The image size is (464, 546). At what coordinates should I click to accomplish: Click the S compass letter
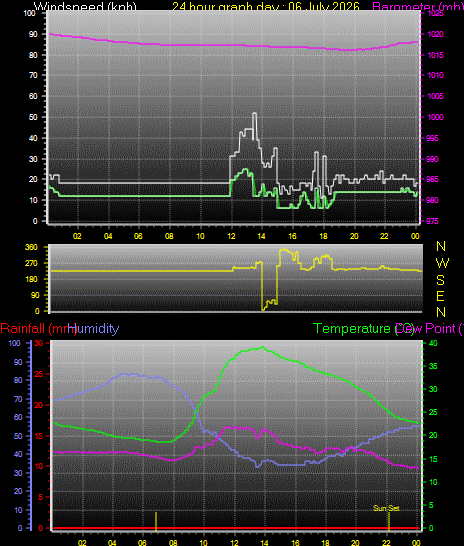(x=441, y=280)
